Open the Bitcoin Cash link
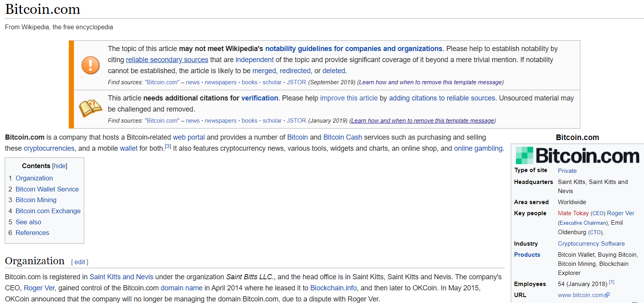The height and width of the screenshot is (303, 644). tap(342, 137)
